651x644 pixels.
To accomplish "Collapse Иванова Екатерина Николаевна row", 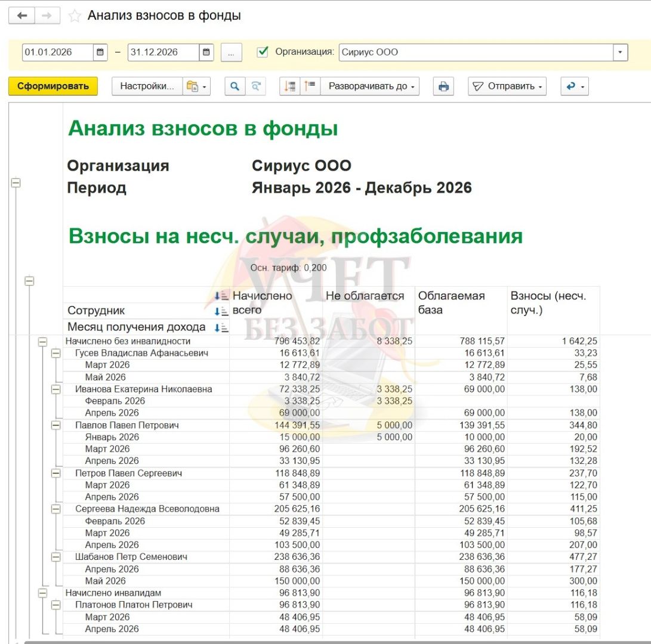I will coord(55,389).
